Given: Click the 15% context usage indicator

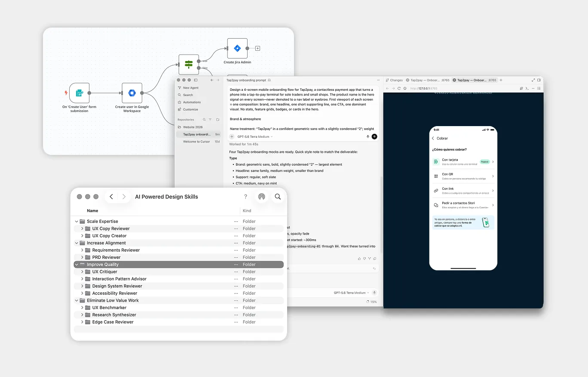Looking at the screenshot, I should [371, 302].
